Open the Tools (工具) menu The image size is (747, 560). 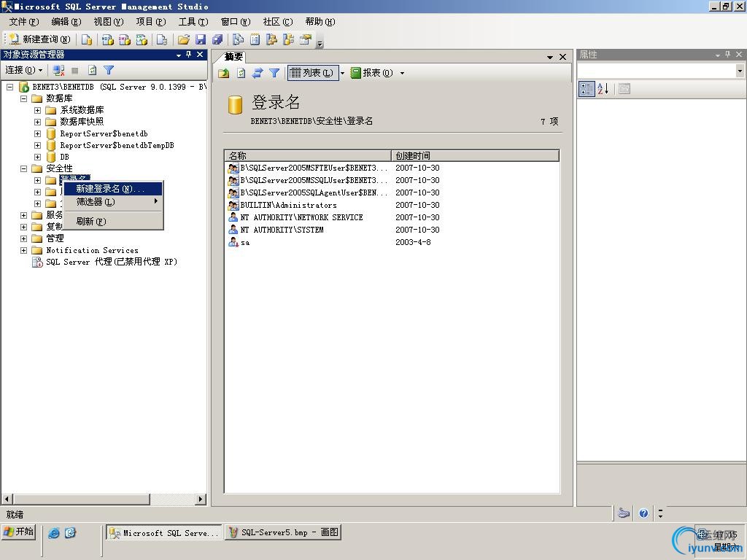pos(193,22)
